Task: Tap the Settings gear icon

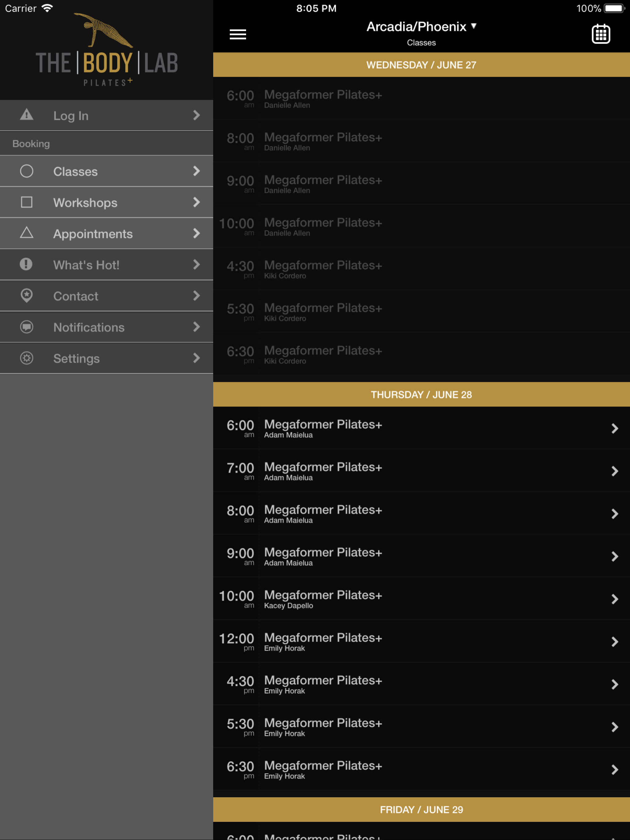Action: [26, 358]
